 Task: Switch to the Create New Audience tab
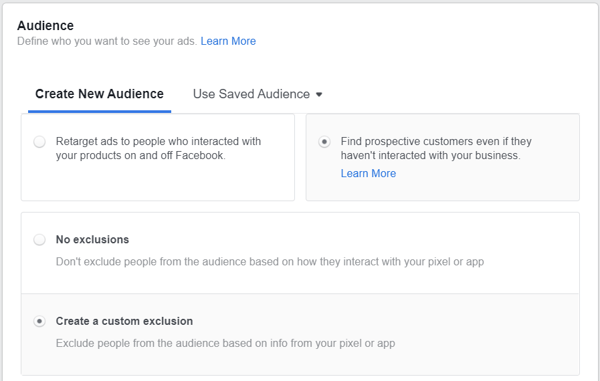[99, 94]
